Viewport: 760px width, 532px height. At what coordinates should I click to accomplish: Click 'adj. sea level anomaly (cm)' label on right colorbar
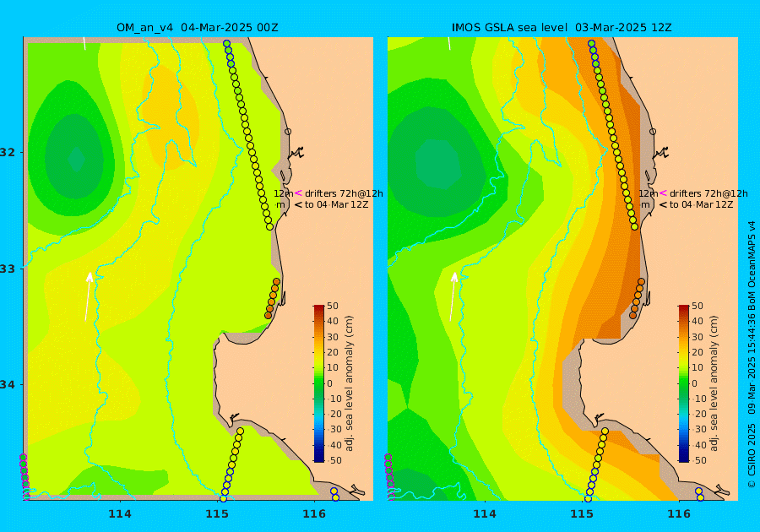click(714, 383)
